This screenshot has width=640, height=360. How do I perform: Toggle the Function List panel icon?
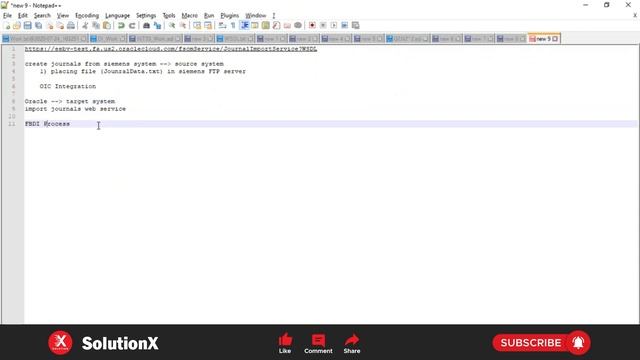276,25
